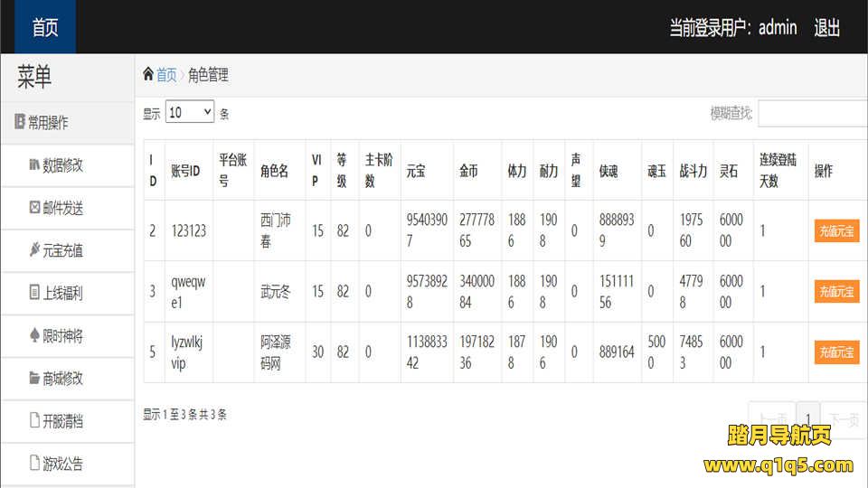This screenshot has height=488, width=868.
Task: Select page 1 in pagination
Action: click(807, 419)
